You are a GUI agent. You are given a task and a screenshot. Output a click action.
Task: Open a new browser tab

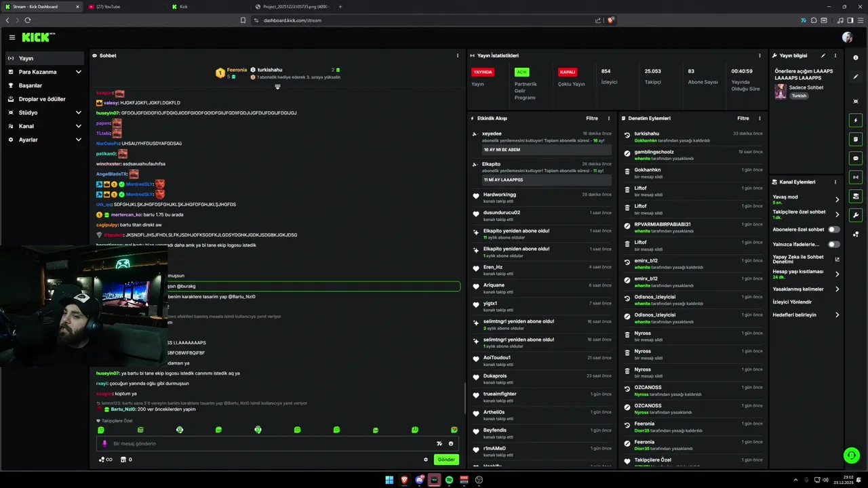(340, 7)
